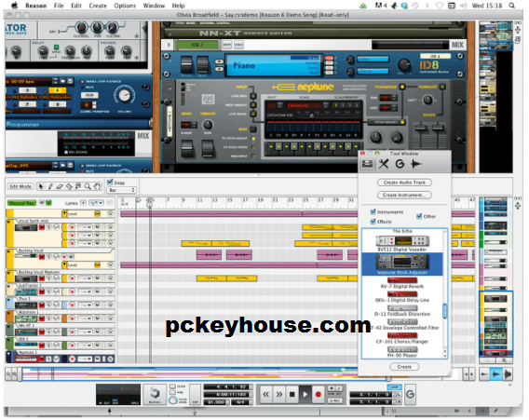The width and height of the screenshot is (529, 420).
Task: Toggle Manual Rec button
Action: pos(21,203)
